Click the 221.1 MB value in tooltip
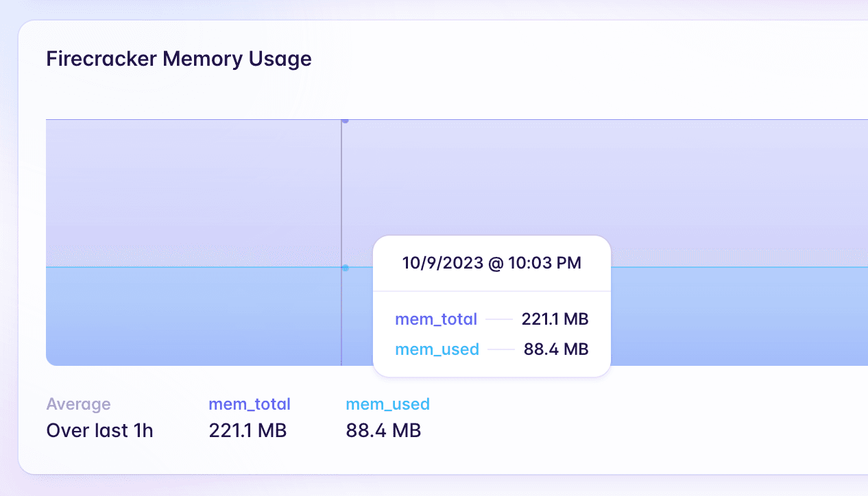This screenshot has height=496, width=868. [x=555, y=319]
